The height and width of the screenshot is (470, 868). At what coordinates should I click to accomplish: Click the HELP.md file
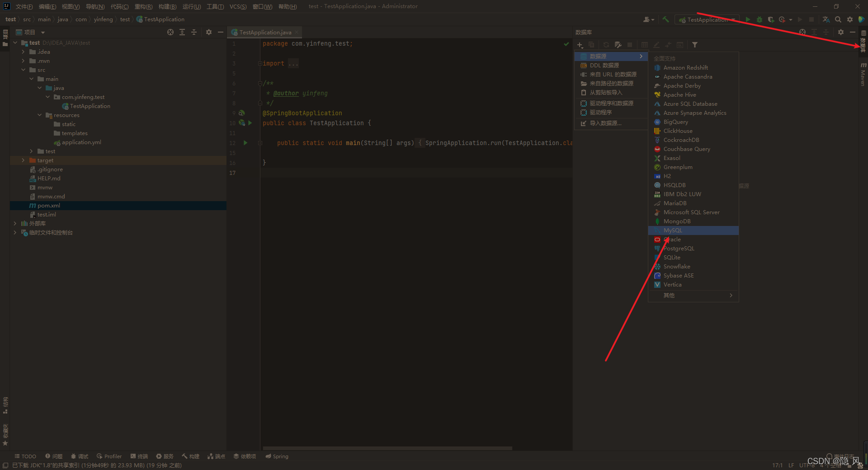point(118,179)
